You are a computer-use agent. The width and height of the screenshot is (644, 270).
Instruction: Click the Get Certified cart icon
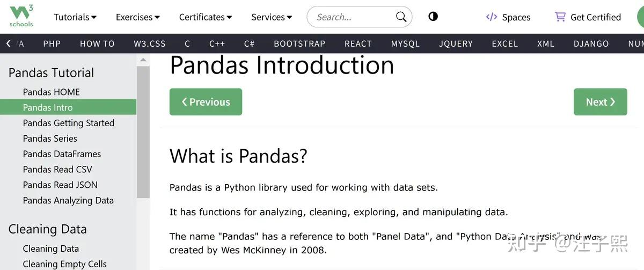[x=560, y=17]
